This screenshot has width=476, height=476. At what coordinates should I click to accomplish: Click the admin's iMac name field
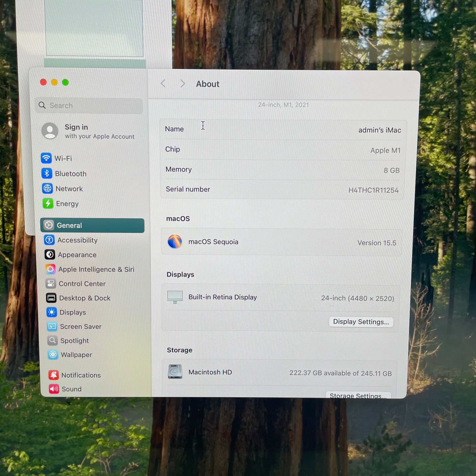coord(379,130)
